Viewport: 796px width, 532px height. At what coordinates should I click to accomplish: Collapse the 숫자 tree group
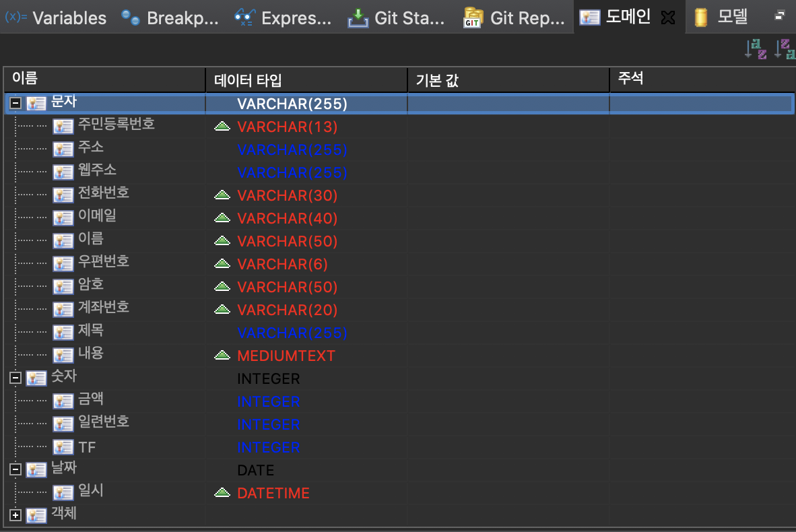click(x=15, y=378)
